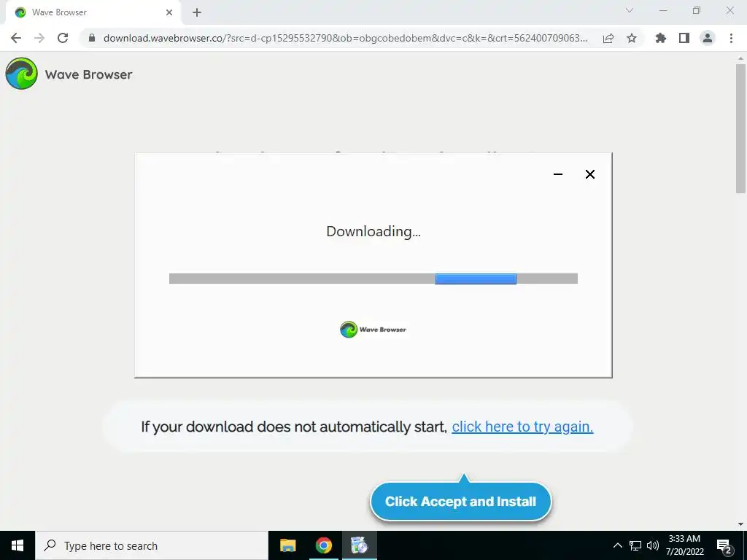Show hidden system tray icons
This screenshot has height=560, width=747.
[617, 545]
